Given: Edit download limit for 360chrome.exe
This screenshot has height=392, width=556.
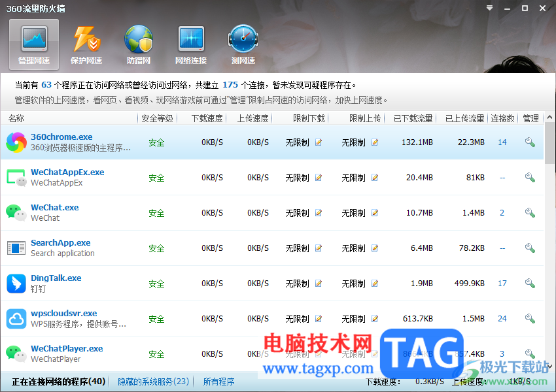Looking at the screenshot, I should click(319, 142).
